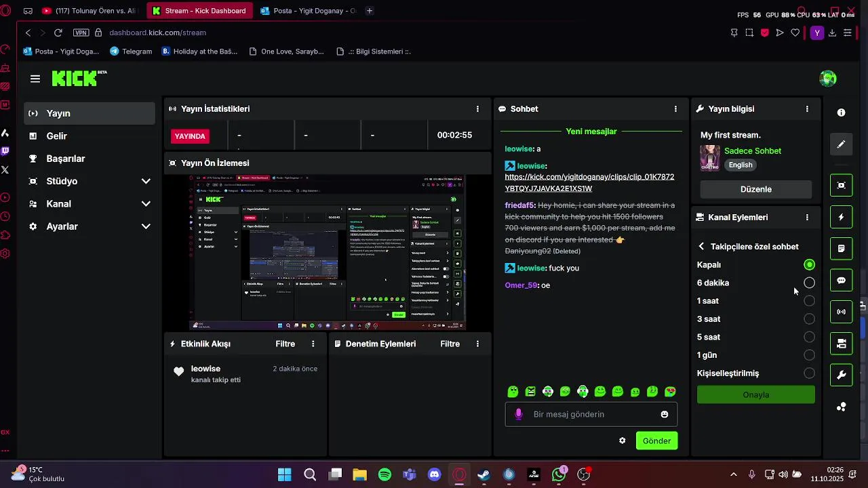
Task: Open a new browser tab
Action: (370, 11)
